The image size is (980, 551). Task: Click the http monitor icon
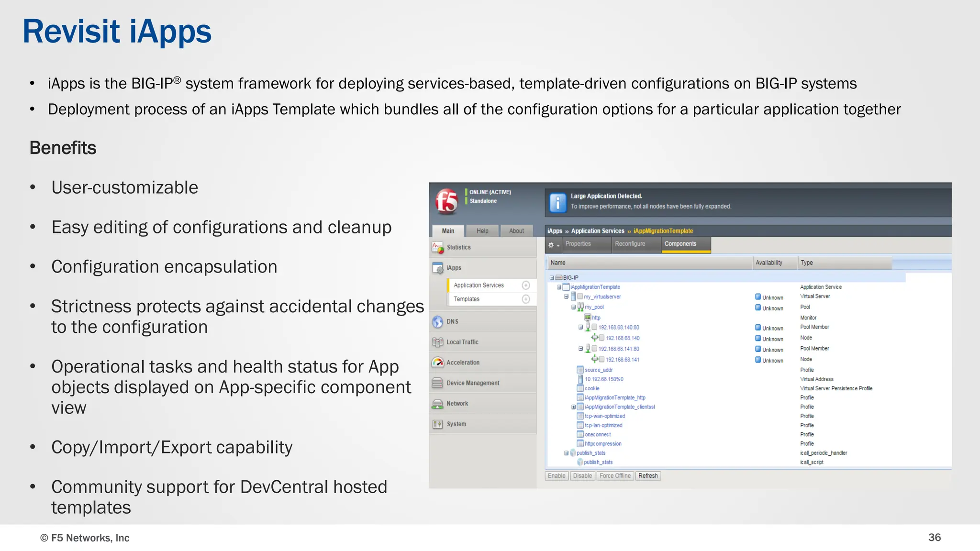tap(588, 317)
